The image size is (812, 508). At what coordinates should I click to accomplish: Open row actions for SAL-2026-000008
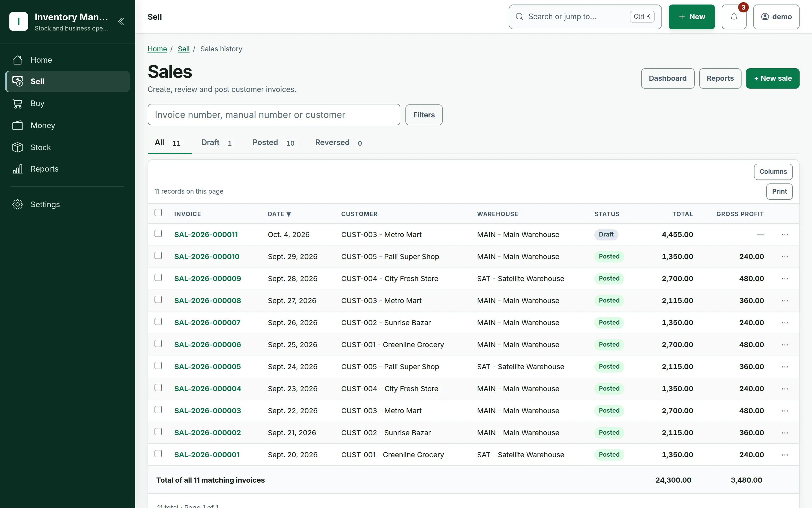coord(784,301)
